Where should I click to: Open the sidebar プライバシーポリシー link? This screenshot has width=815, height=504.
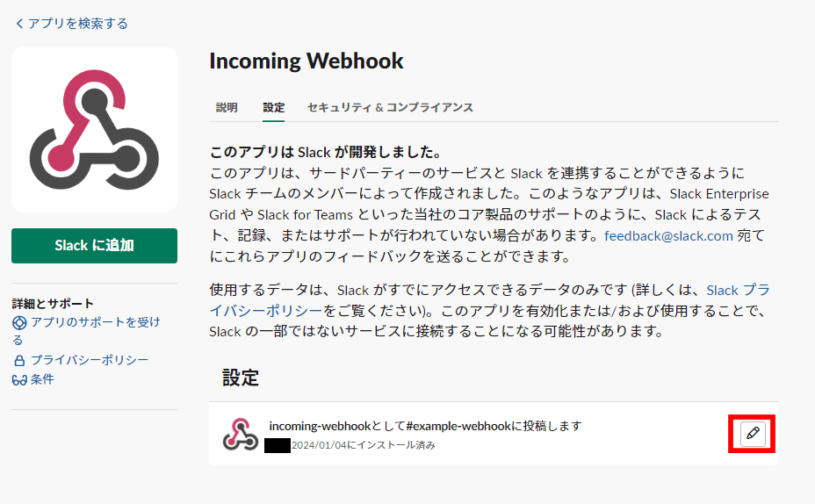tap(90, 360)
